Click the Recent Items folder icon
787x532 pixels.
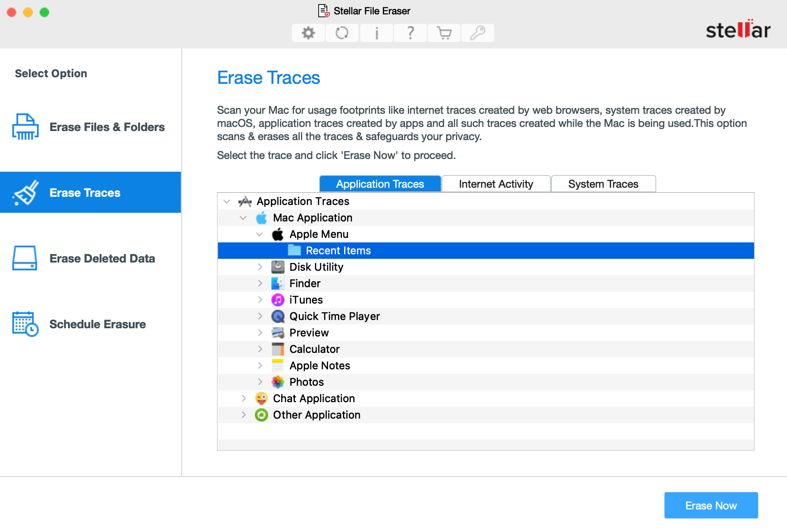pos(294,250)
